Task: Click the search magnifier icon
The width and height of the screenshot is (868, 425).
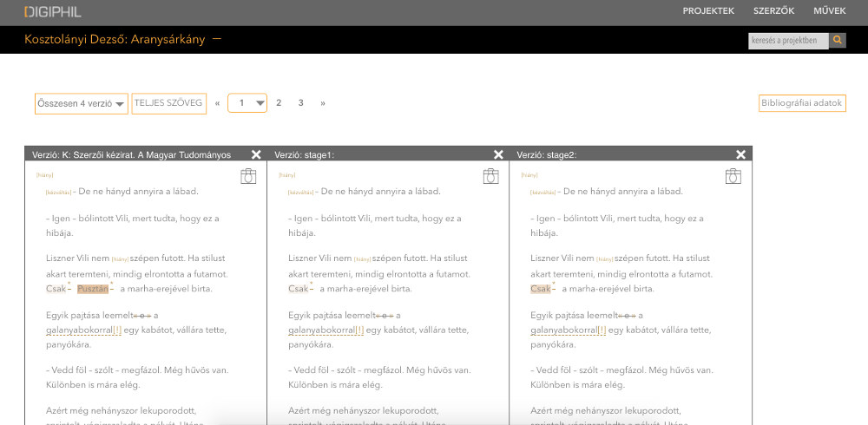Action: pos(838,40)
